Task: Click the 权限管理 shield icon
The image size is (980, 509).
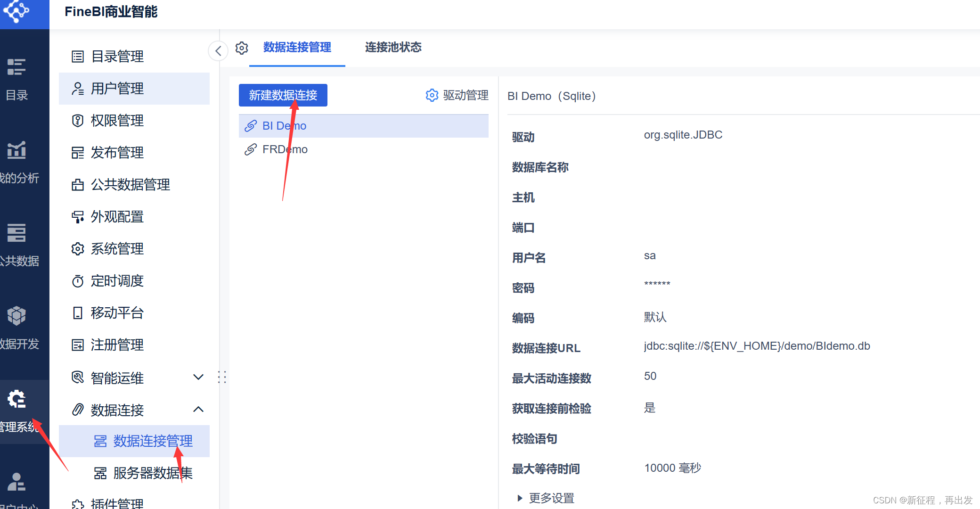Action: 78,121
